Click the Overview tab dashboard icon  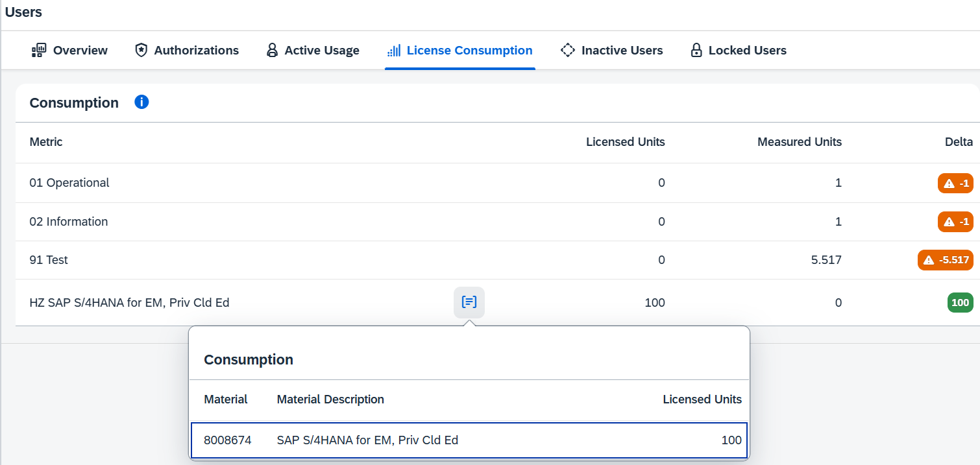pyautogui.click(x=39, y=51)
